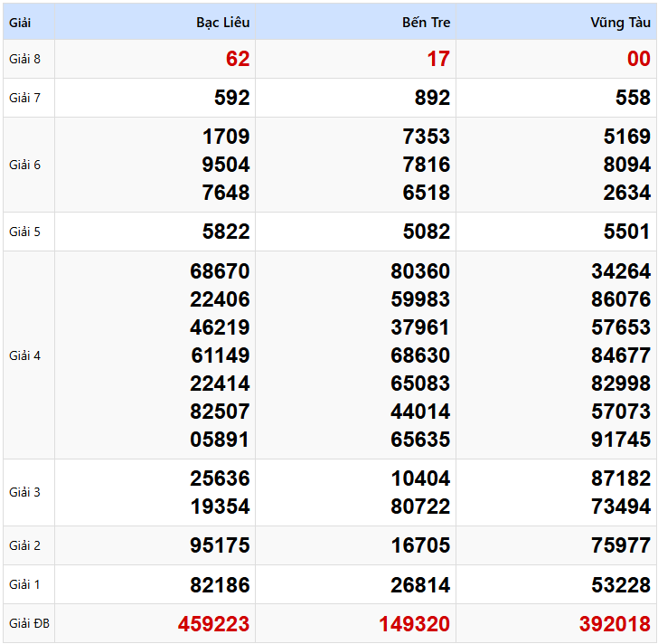
Task: Select Vũng Tàu number 82998
Action: 621,384
